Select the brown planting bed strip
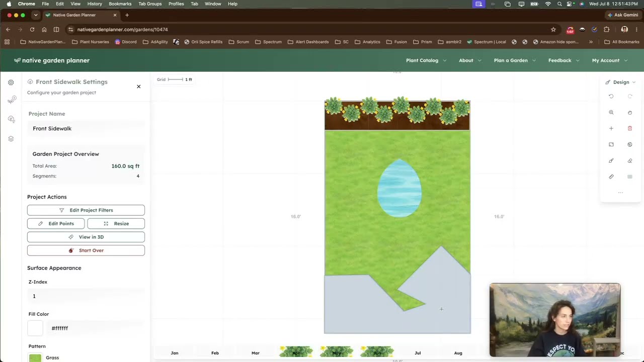The image size is (644, 362). (x=397, y=116)
